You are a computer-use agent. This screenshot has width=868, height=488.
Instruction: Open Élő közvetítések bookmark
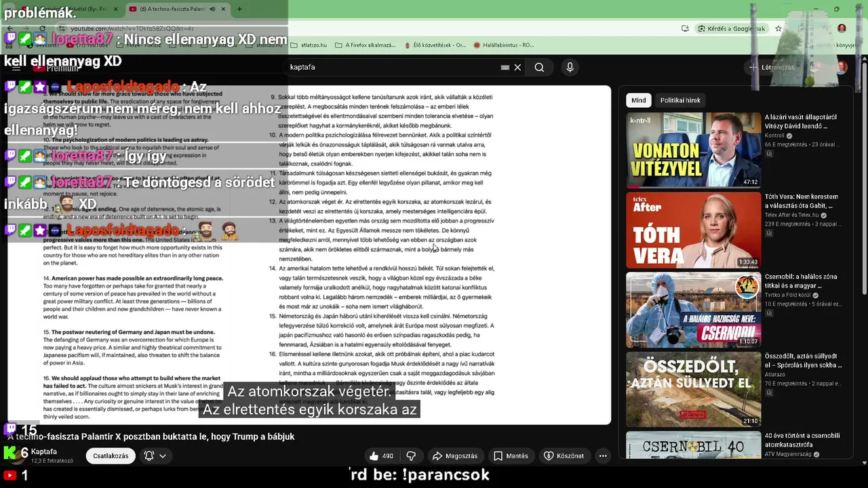(x=435, y=45)
